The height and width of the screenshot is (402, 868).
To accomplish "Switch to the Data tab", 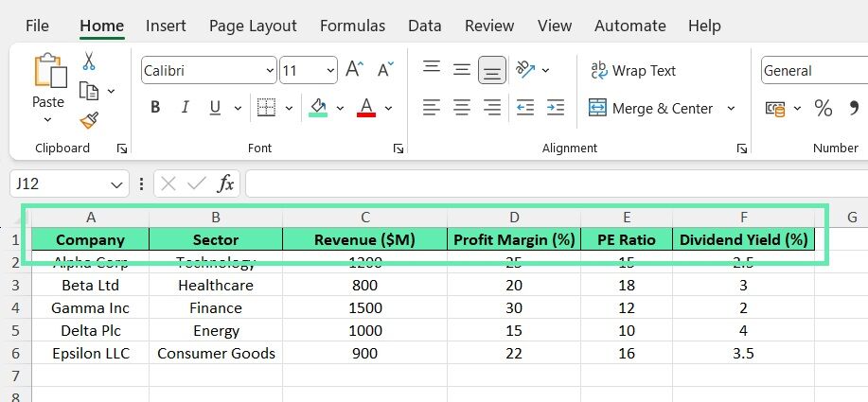I will click(x=425, y=26).
